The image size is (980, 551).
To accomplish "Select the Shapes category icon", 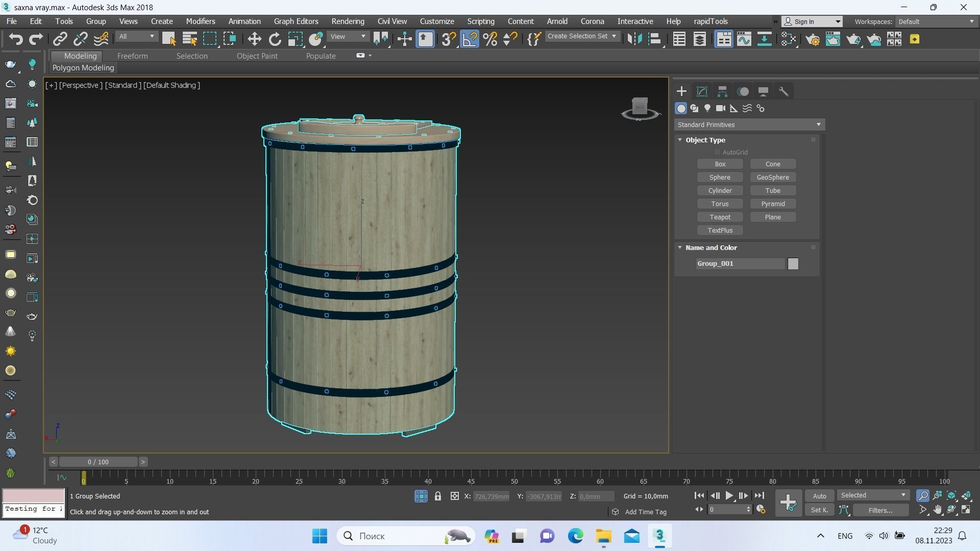I will click(694, 108).
